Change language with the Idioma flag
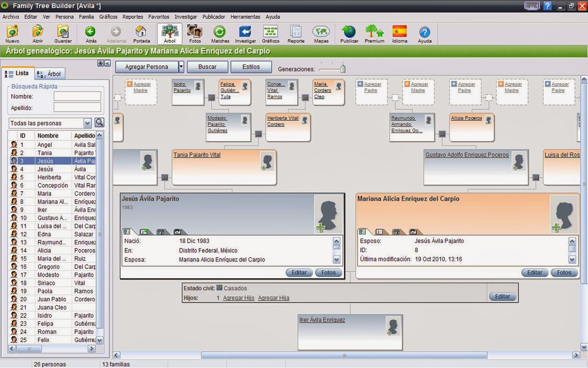Viewport: 588px width, 368px height. [400, 34]
